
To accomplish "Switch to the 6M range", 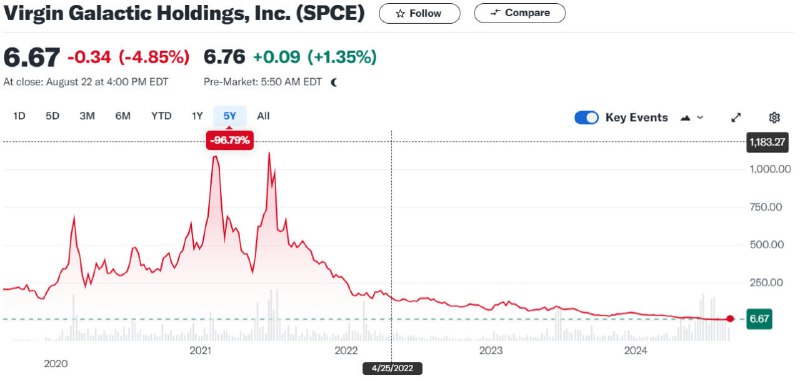I will click(x=122, y=116).
